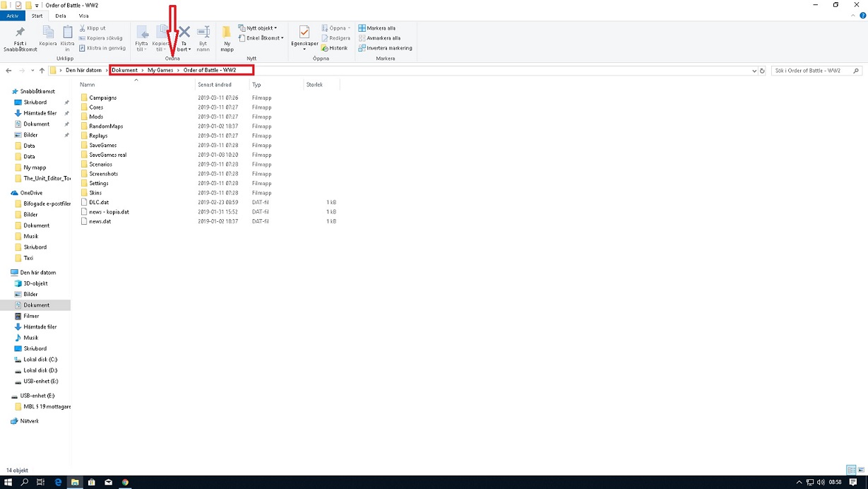
Task: Go back with the left navigation arrow
Action: point(8,71)
